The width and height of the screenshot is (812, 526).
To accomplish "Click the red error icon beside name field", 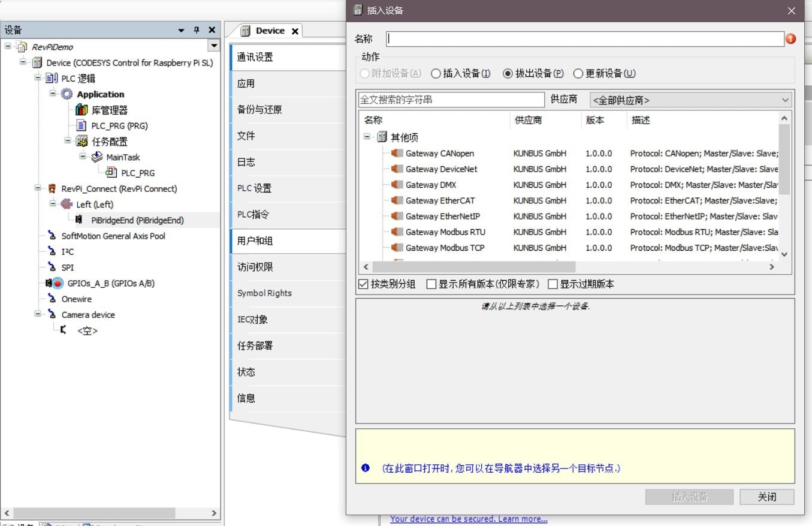I will point(790,39).
